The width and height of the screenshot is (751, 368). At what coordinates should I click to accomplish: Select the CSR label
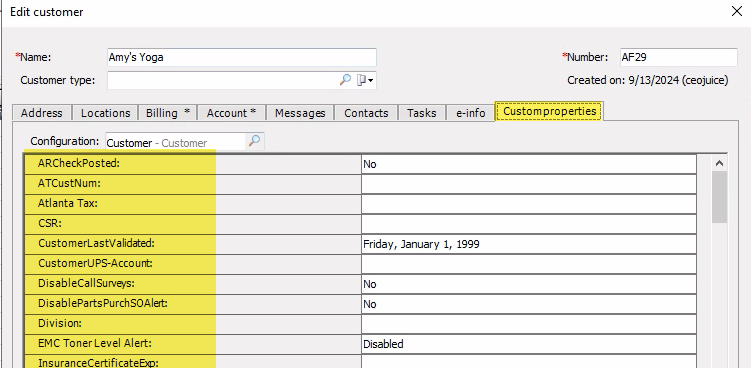50,223
